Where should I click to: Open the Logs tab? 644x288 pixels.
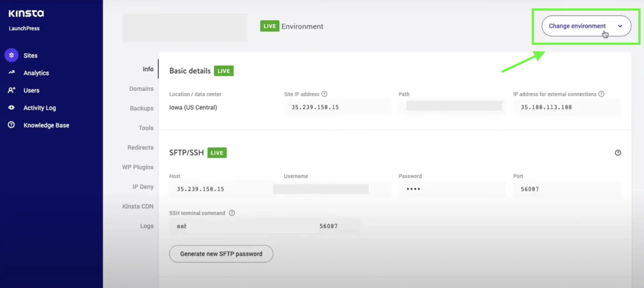pos(147,226)
